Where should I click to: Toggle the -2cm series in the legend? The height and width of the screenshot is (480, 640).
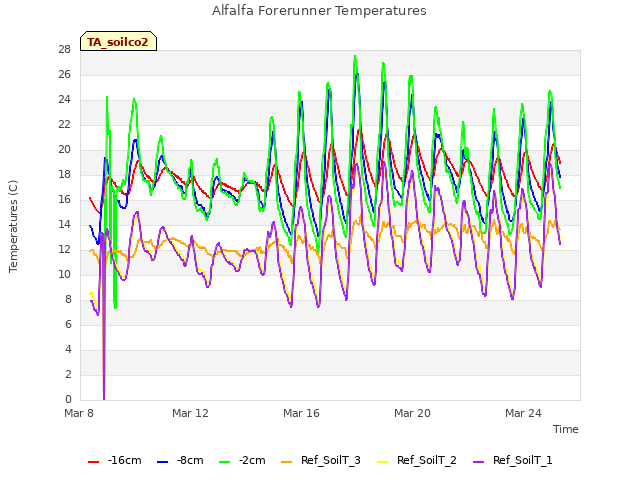[x=242, y=461]
